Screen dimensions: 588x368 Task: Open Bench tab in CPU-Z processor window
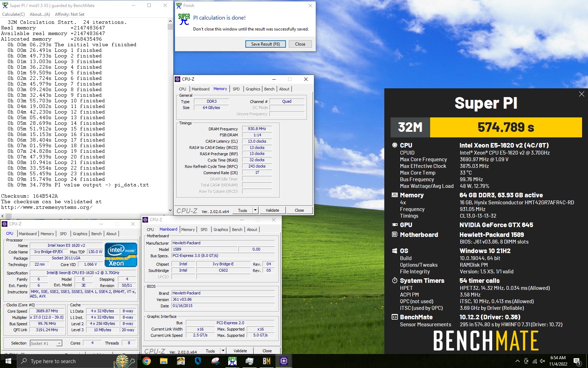pos(96,234)
